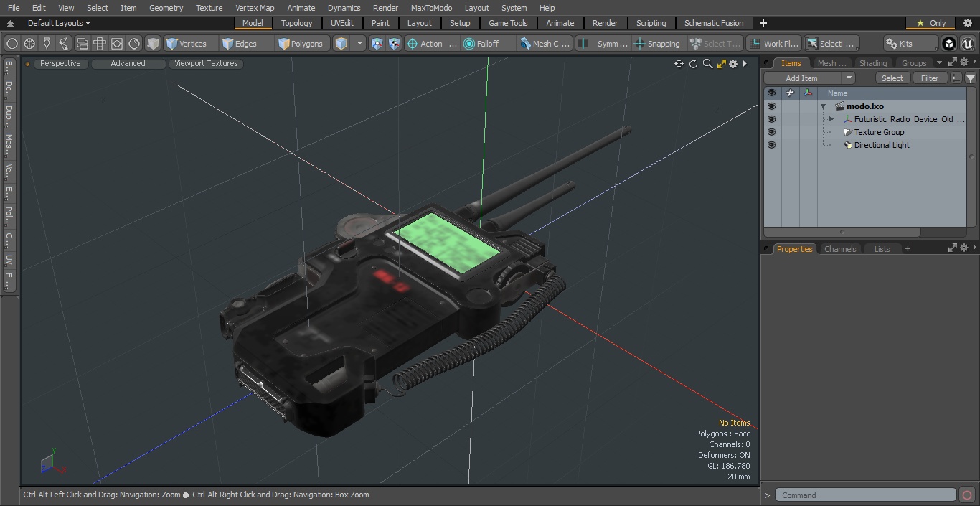
Task: Click the connected-nodes icon in the toolbar
Action: tap(64, 44)
